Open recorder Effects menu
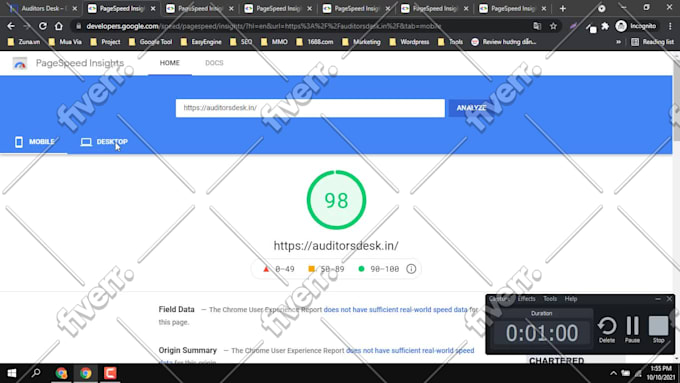Screen dimensions: 680x383 click(x=526, y=299)
